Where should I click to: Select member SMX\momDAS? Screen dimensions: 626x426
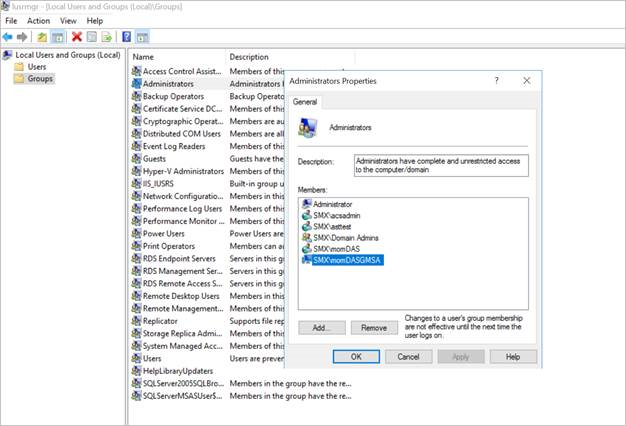[336, 249]
